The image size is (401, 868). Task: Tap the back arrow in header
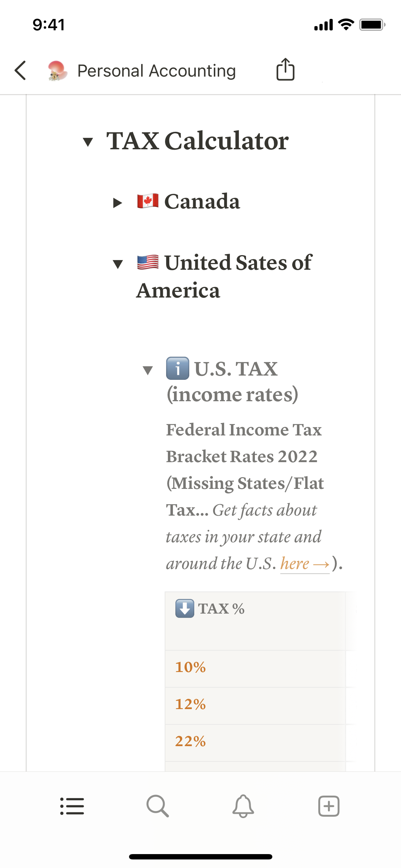[x=21, y=70]
